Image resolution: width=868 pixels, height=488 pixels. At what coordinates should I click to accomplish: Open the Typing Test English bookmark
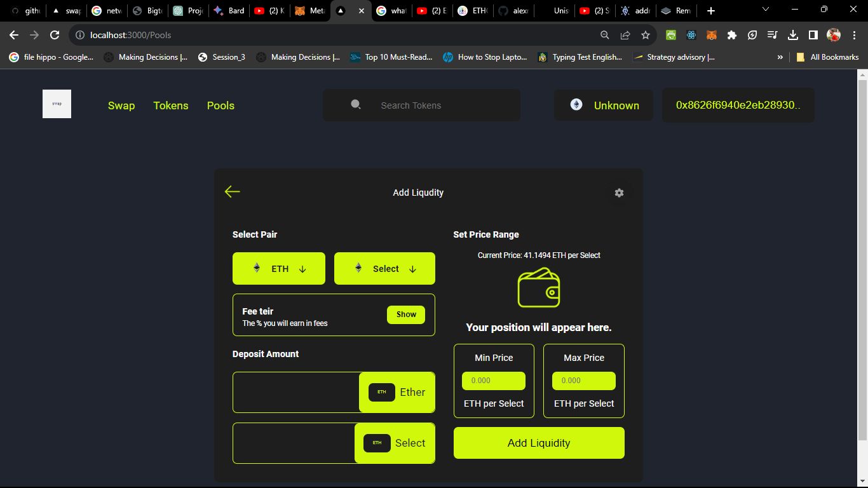[x=580, y=57]
